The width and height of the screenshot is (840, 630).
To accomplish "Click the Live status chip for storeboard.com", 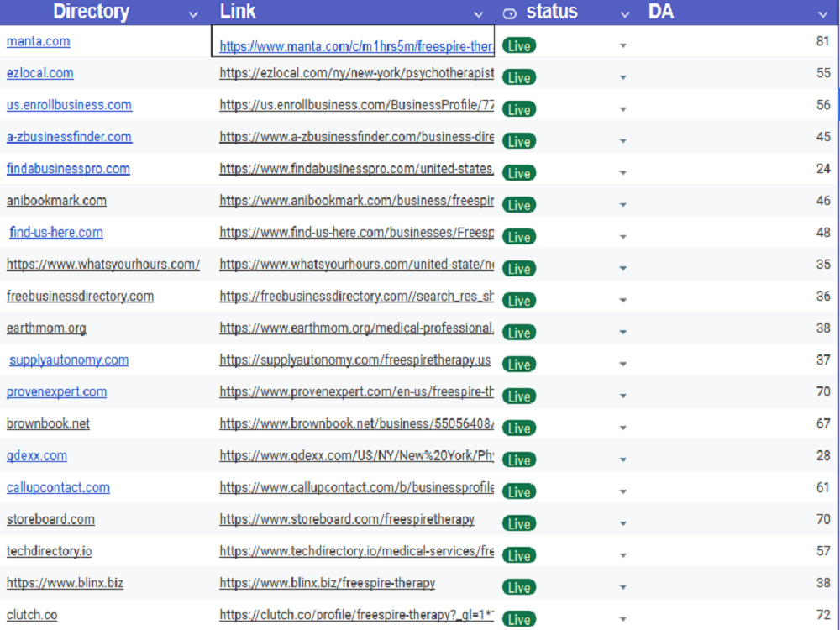I will (x=519, y=524).
